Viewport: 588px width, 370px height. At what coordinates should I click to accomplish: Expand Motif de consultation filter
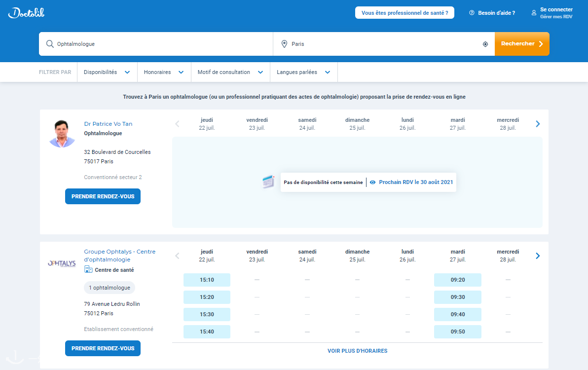tap(230, 72)
